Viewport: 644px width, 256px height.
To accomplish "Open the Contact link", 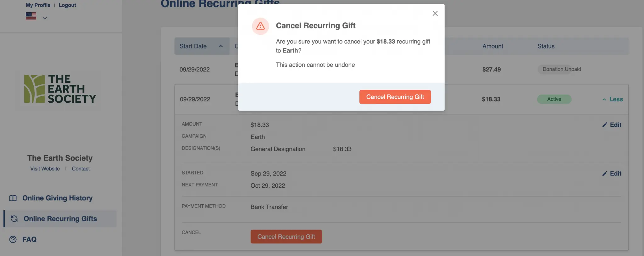I will tap(81, 169).
